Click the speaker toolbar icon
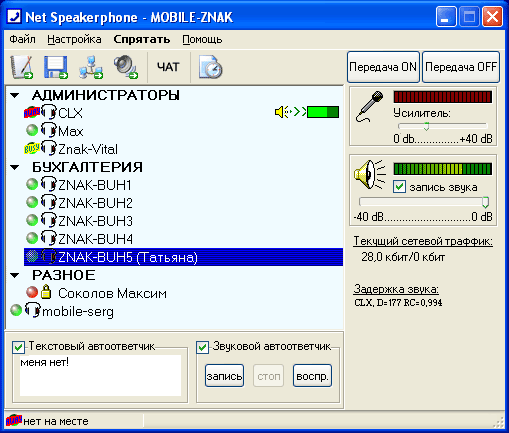 pos(126,67)
